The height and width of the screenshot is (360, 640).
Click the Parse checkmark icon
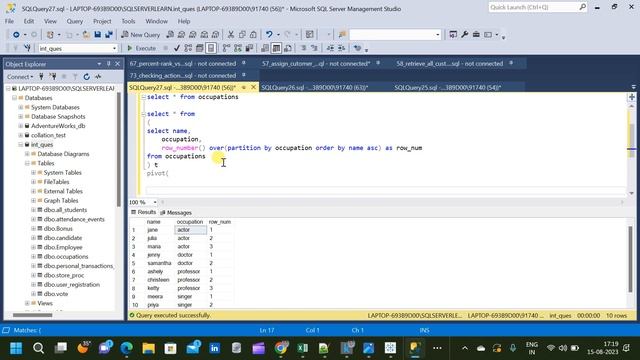(x=177, y=48)
